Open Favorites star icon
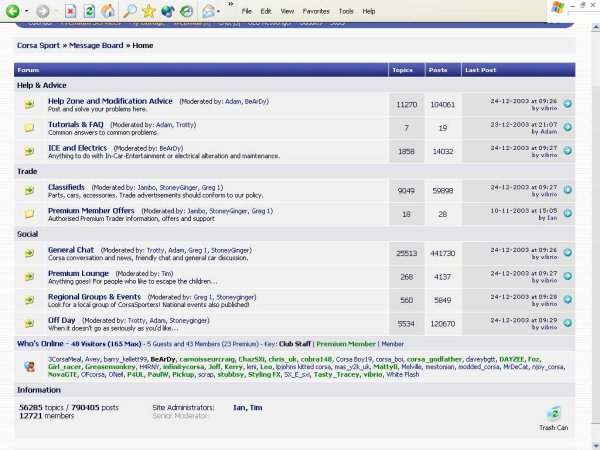Screen dimensions: 600x450 148,11
